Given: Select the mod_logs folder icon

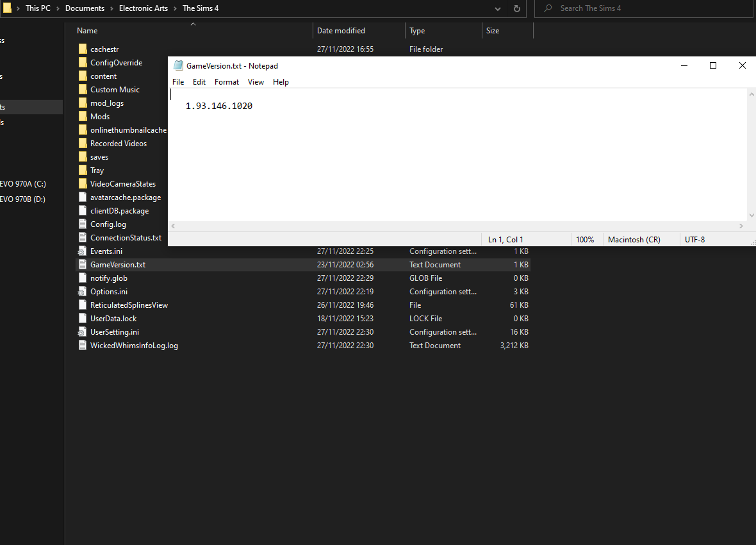Looking at the screenshot, I should click(83, 103).
